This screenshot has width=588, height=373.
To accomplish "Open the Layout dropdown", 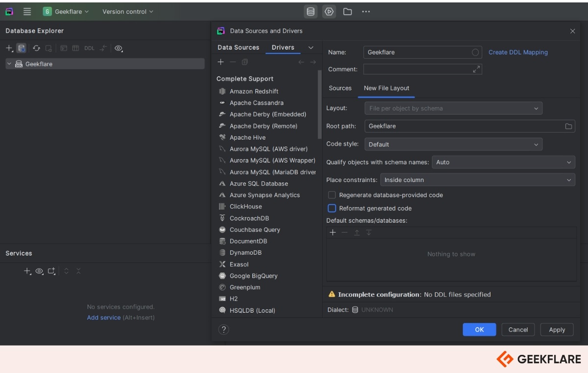I will (x=453, y=108).
